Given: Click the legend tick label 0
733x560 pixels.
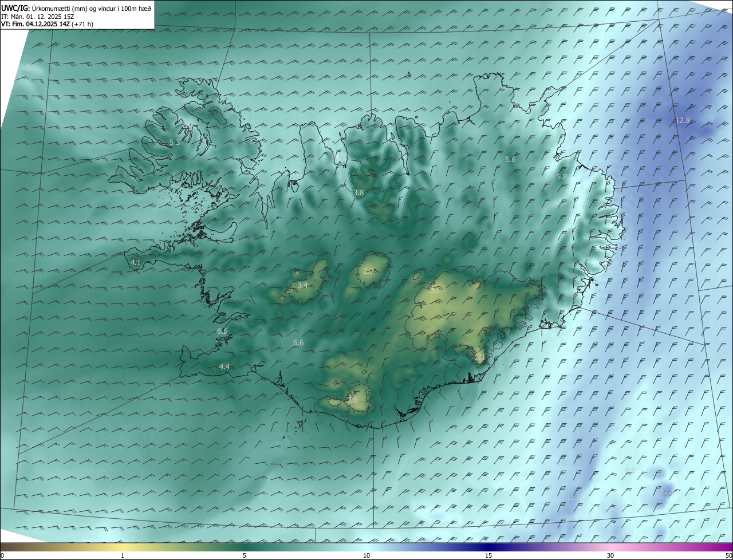Looking at the screenshot, I should [x=2, y=556].
